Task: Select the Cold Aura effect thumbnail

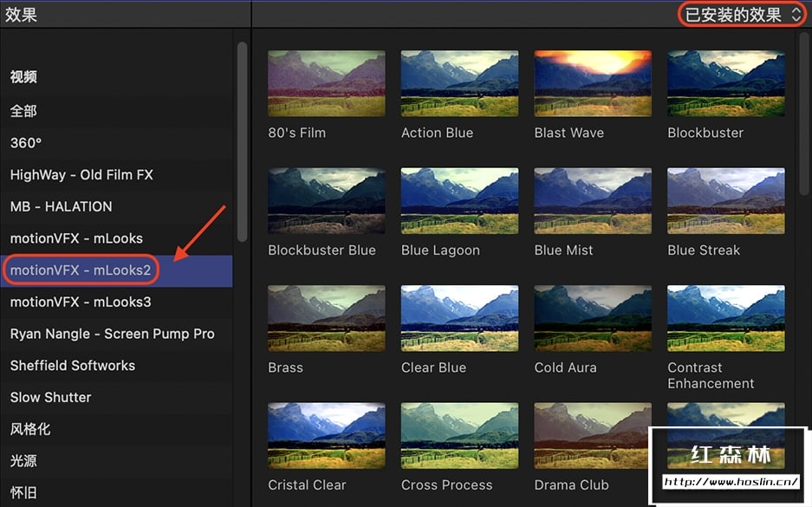Action: [593, 318]
